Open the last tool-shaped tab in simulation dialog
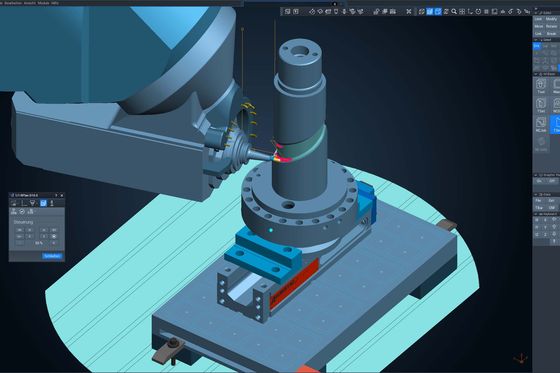This screenshot has height=373, width=560. (x=52, y=203)
